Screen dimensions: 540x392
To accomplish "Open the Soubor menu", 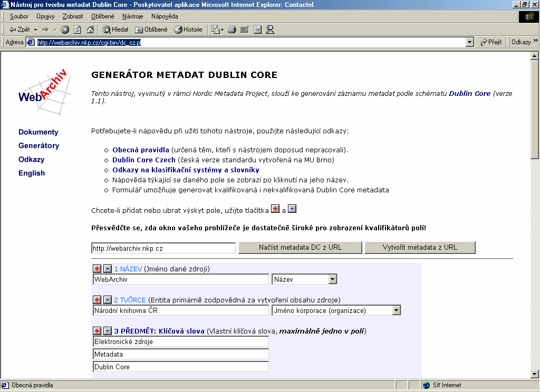I will pos(19,16).
